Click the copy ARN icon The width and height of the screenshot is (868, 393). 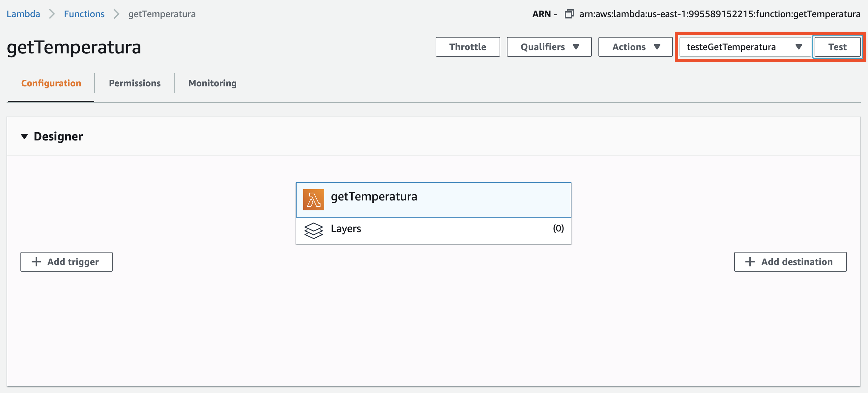(x=569, y=14)
